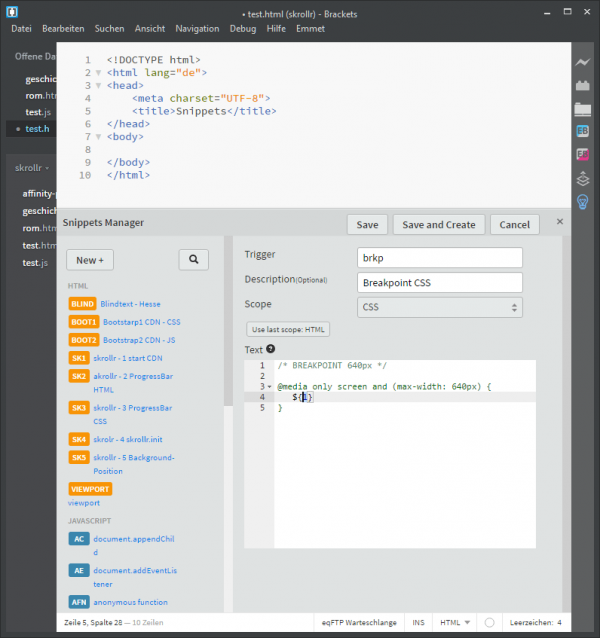Click the pink EB sidebar icon
600x638 pixels.
583,154
